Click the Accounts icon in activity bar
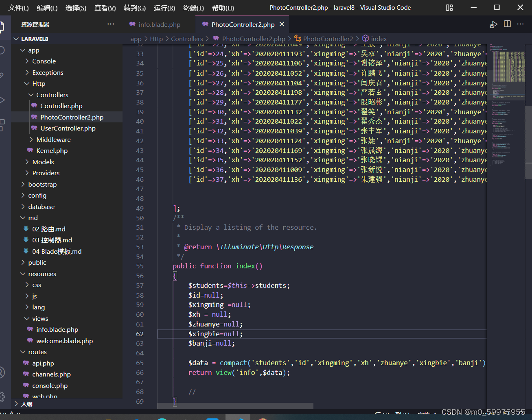The height and width of the screenshot is (420, 532). click(2, 372)
